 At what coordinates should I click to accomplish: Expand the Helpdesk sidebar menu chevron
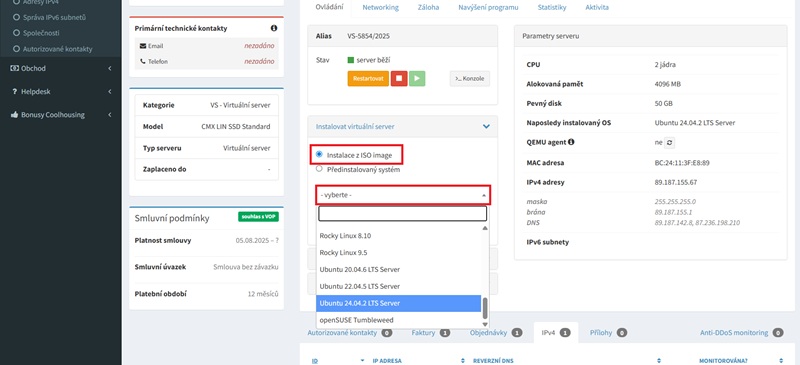(110, 92)
